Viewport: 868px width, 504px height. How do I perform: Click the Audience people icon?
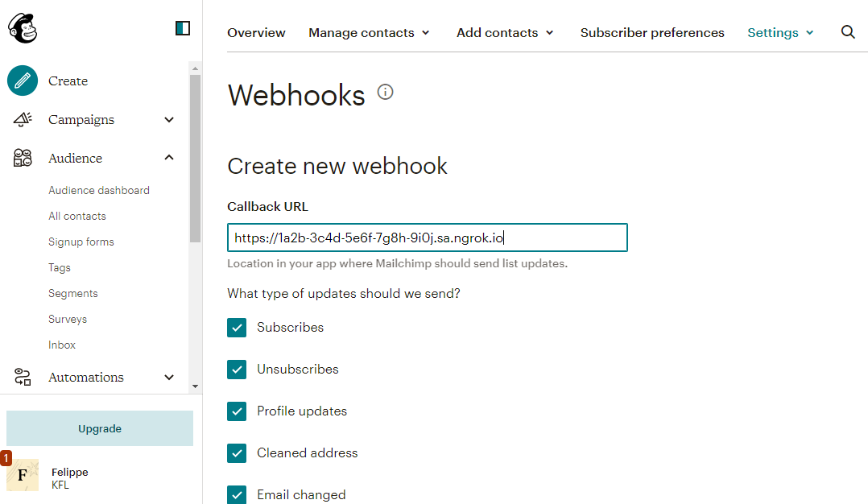tap(23, 158)
